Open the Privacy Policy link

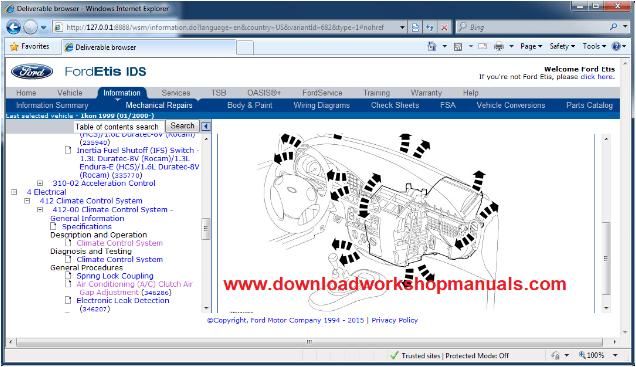coord(394,320)
